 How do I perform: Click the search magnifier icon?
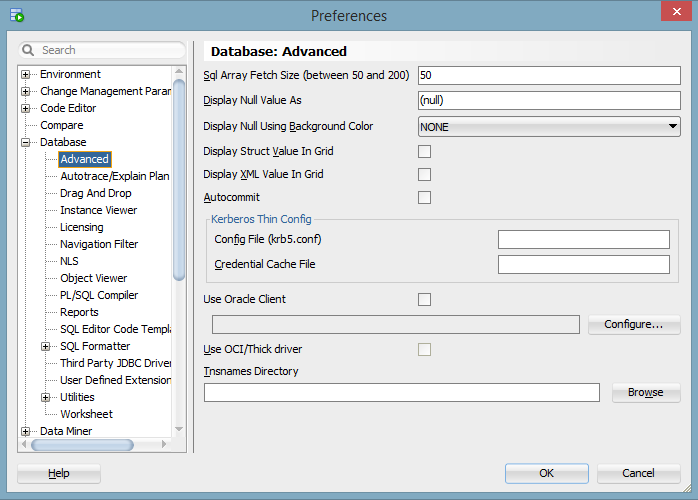coord(29,50)
